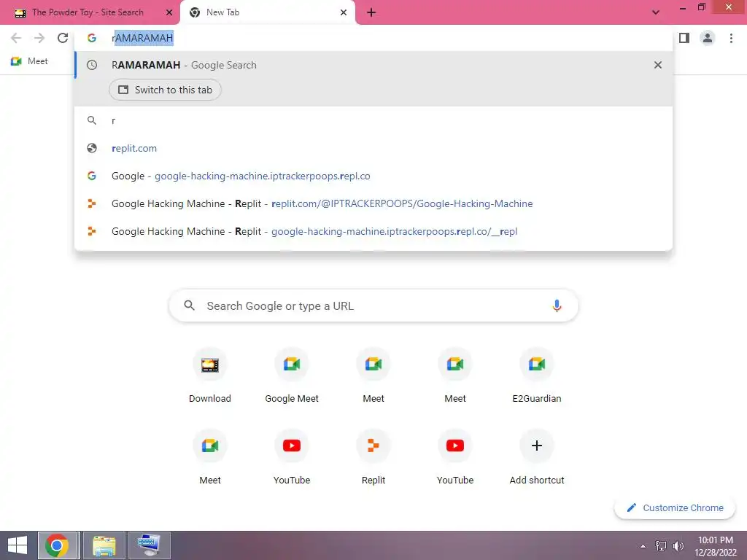Screen dimensions: 747x560
Task: Open the Meet bookmark in bookmarks bar
Action: 29,61
